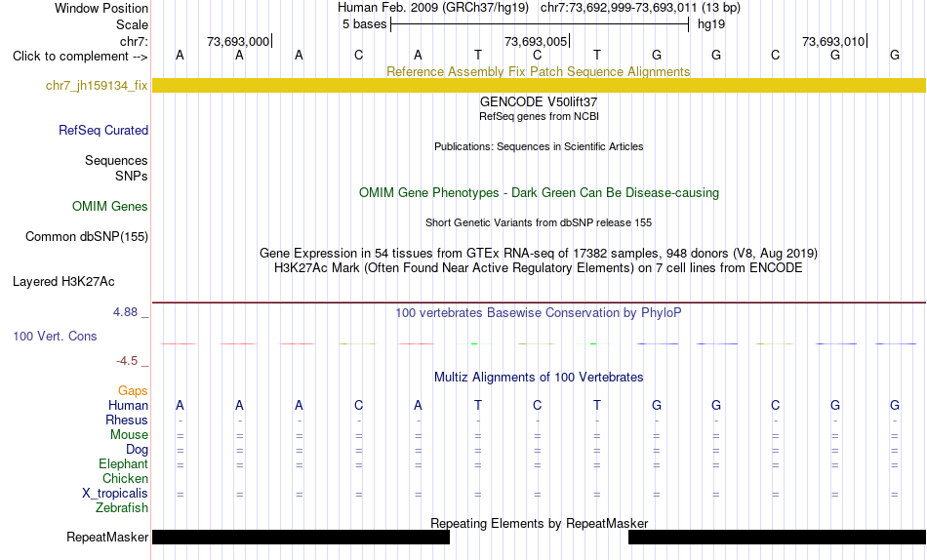
Task: Click 'Reference Assembly Fix Patch Sequence Alignments' title
Action: pyautogui.click(x=539, y=71)
